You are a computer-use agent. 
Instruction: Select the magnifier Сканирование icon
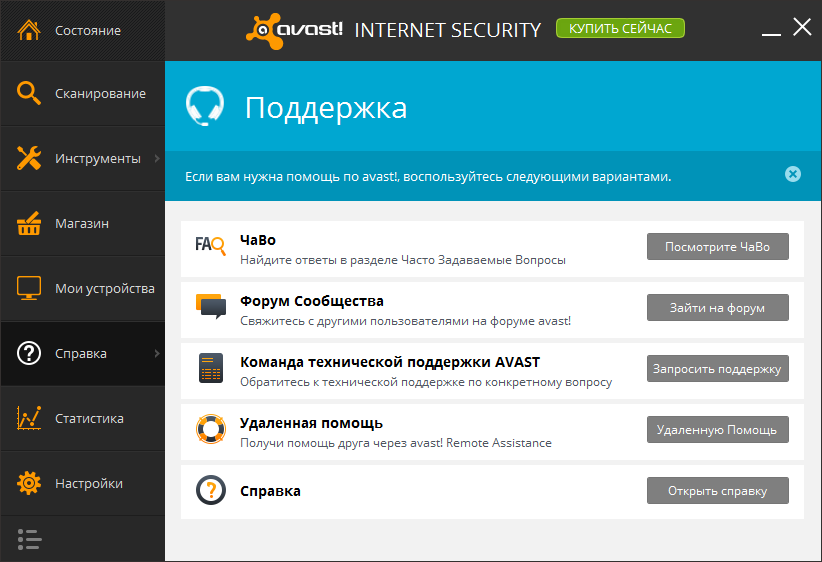[x=29, y=94]
